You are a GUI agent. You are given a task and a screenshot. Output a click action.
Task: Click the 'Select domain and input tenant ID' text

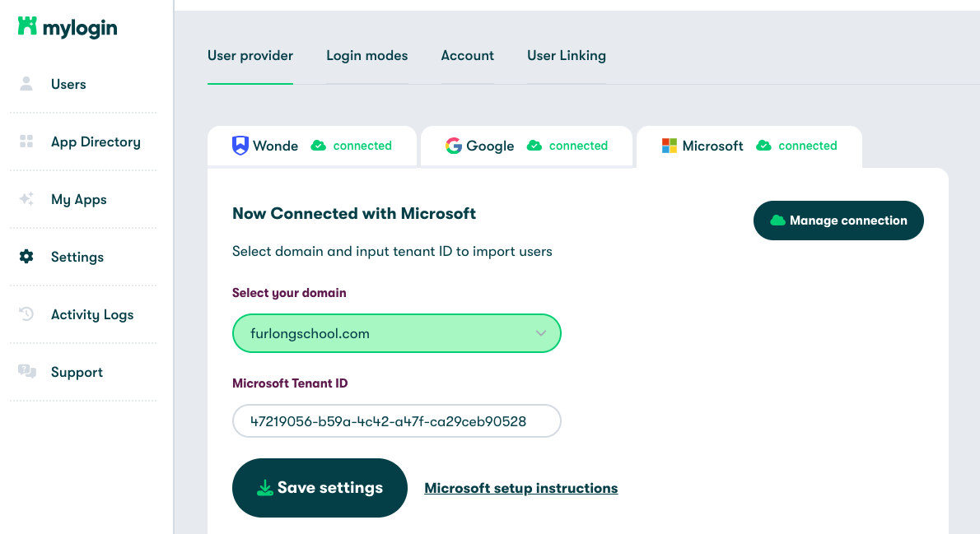pyautogui.click(x=392, y=252)
